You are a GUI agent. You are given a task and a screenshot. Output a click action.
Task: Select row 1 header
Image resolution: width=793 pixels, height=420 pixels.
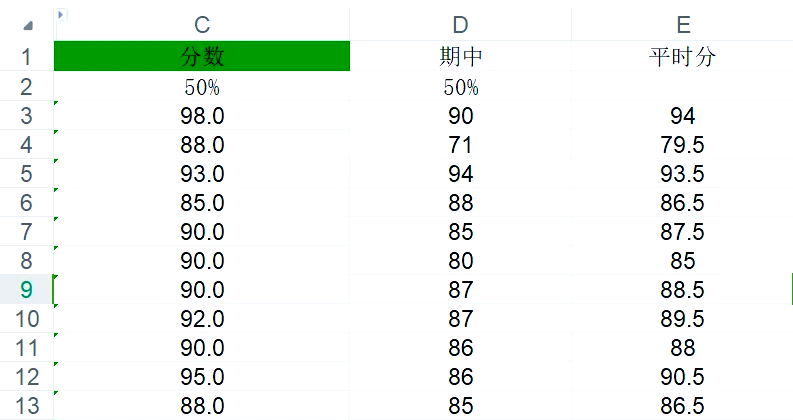tap(26, 56)
